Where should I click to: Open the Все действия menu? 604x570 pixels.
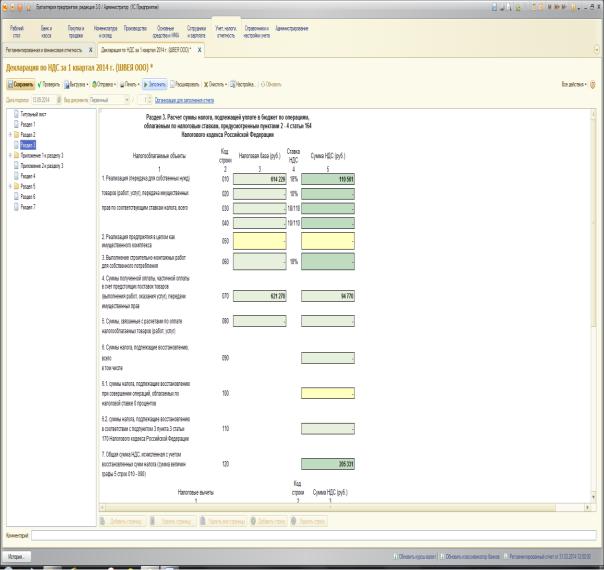click(574, 84)
